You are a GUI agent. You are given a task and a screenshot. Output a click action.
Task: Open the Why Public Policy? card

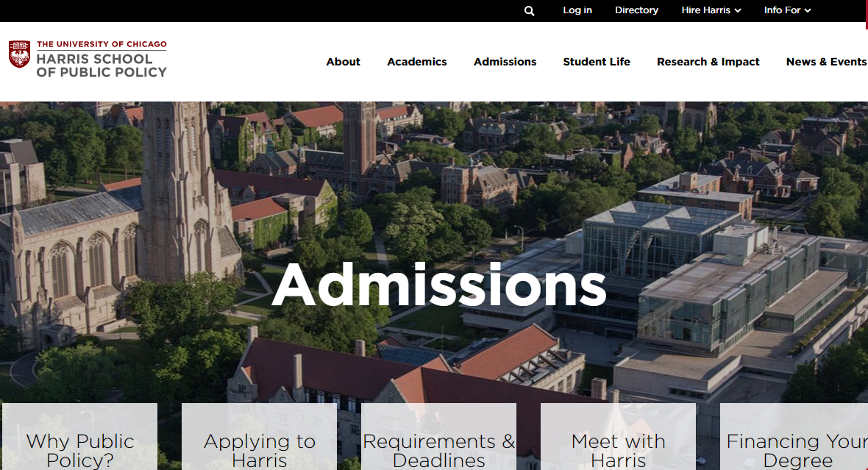(79, 437)
